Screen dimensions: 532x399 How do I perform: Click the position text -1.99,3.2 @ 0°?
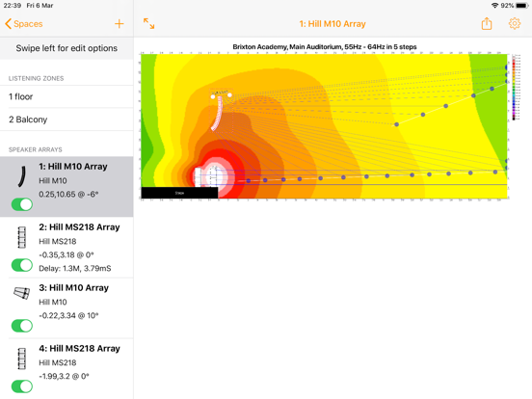(x=64, y=376)
